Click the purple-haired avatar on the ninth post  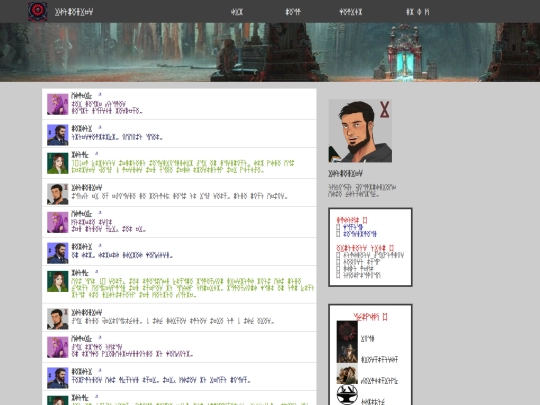point(58,347)
